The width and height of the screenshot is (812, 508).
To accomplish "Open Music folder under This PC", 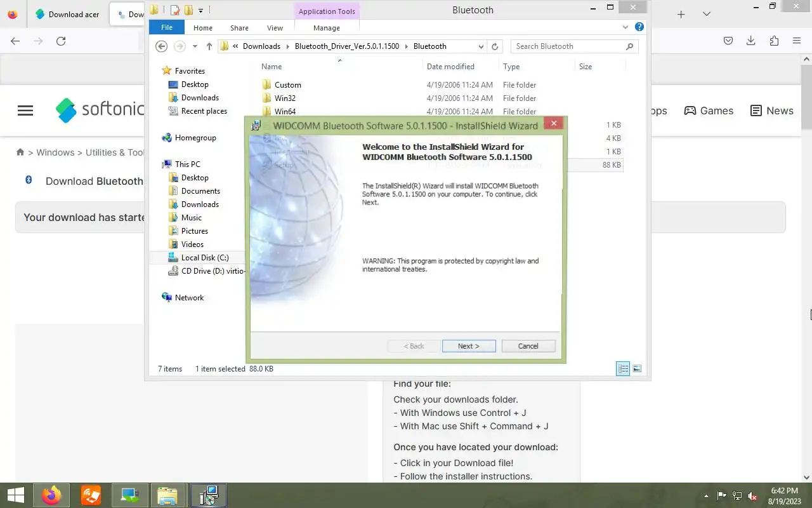I will click(x=191, y=218).
